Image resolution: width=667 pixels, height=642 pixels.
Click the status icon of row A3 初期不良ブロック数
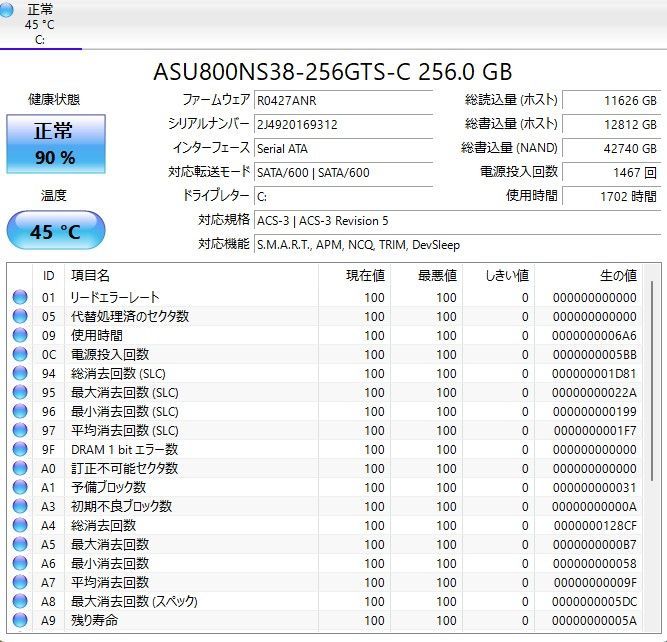point(20,506)
